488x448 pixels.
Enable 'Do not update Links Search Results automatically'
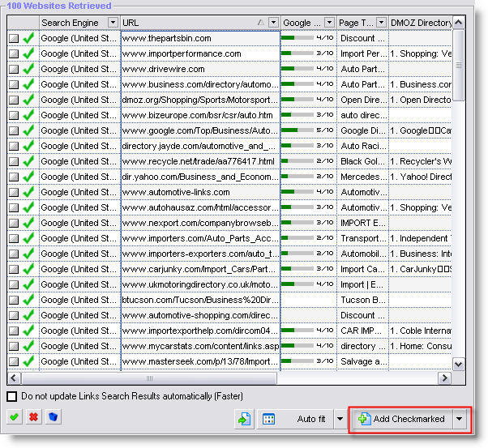pos(12,396)
